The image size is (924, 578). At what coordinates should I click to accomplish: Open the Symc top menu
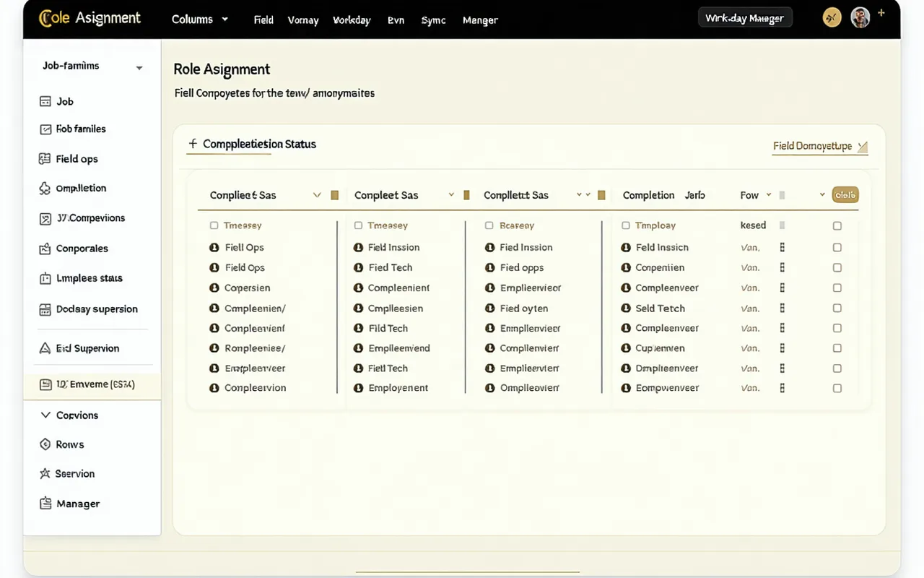tap(433, 20)
